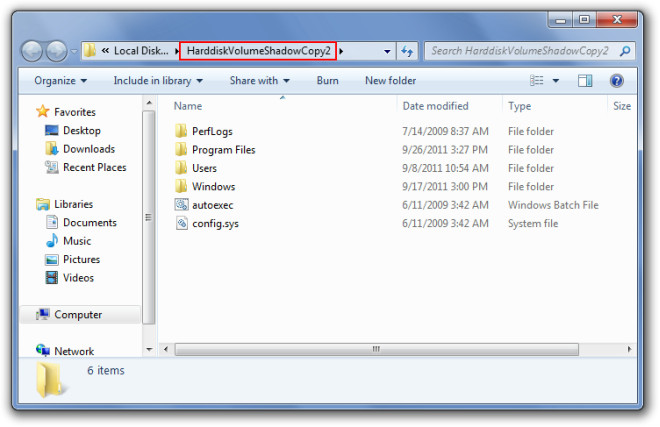660x427 pixels.
Task: Open the Documents library
Action: click(x=90, y=223)
